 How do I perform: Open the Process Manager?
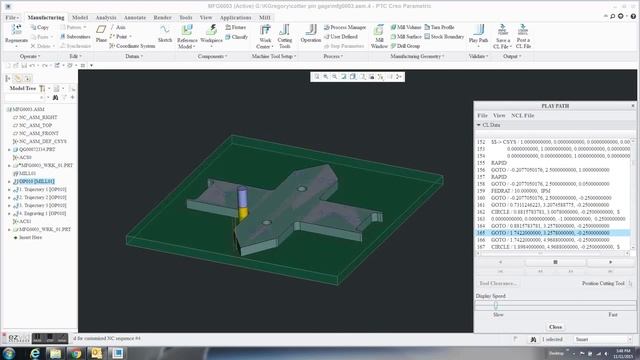(345, 27)
